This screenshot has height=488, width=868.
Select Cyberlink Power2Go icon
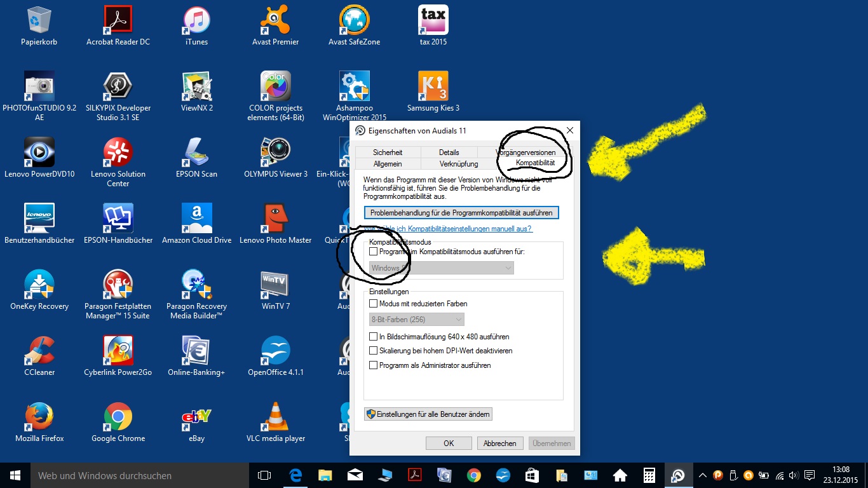tap(118, 356)
